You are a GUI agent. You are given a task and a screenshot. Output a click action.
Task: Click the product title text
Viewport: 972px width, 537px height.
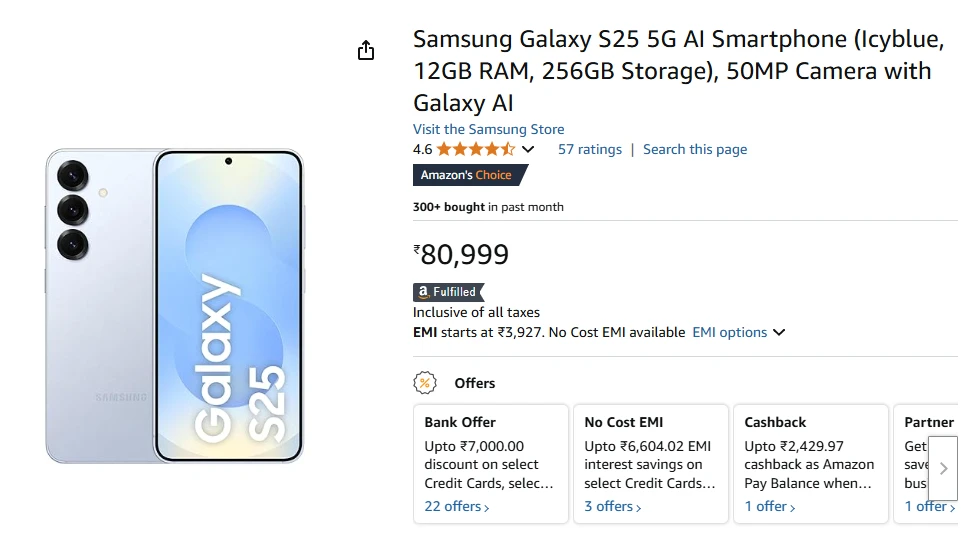point(678,71)
